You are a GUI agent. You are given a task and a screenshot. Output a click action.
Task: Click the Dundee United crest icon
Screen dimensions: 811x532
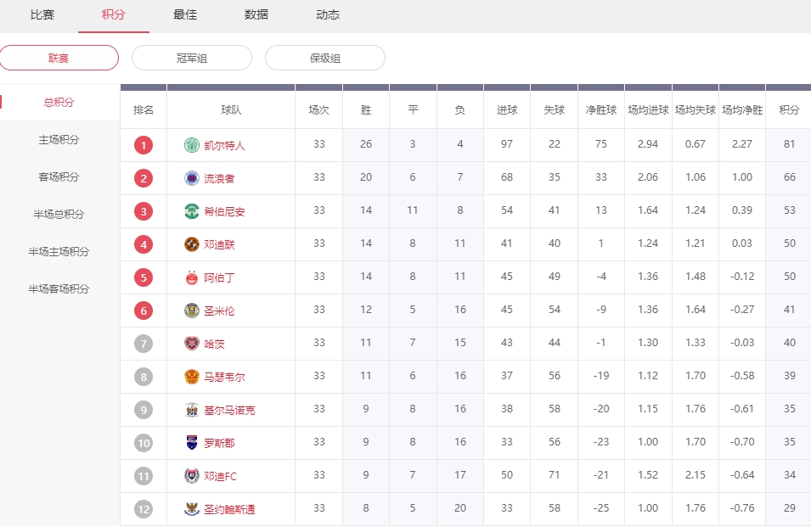(191, 244)
